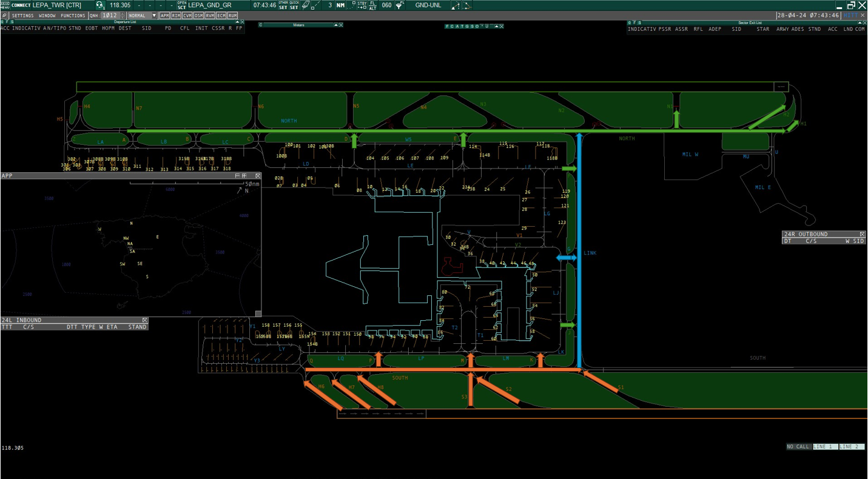Click the QUICK SET button
Screen dimensions: 868x479
click(294, 5)
